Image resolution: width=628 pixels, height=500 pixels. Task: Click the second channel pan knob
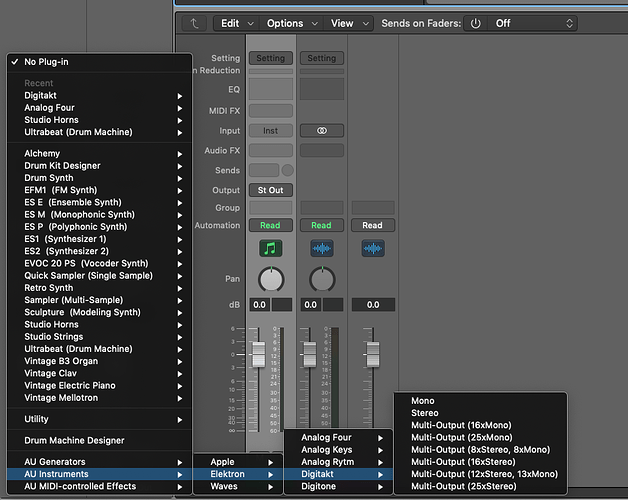tap(322, 279)
